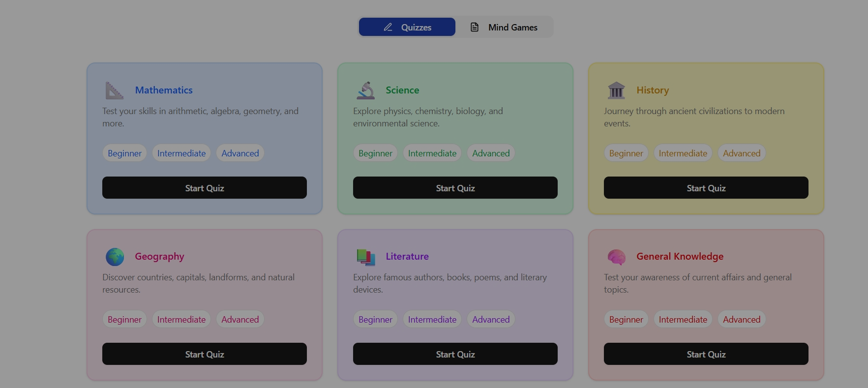The width and height of the screenshot is (868, 388).
Task: Click the Literature card title
Action: point(407,256)
